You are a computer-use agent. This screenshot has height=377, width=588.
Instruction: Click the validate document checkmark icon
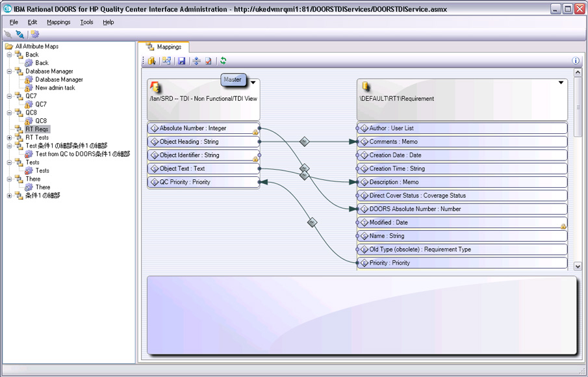tap(209, 60)
